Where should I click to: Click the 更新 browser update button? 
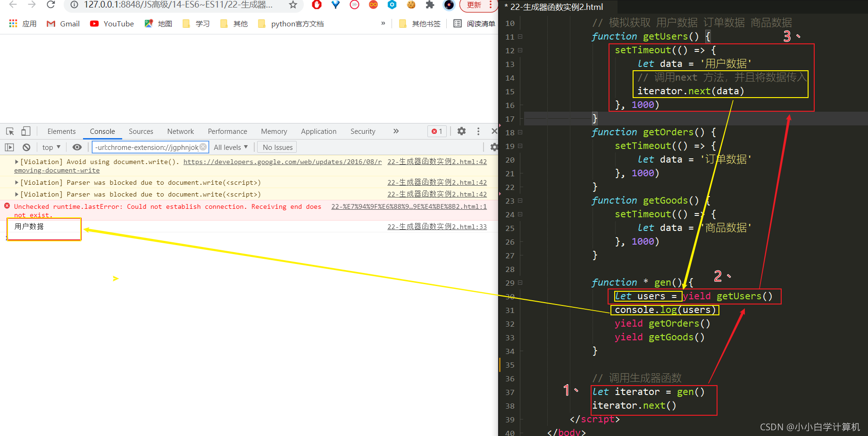coord(473,5)
